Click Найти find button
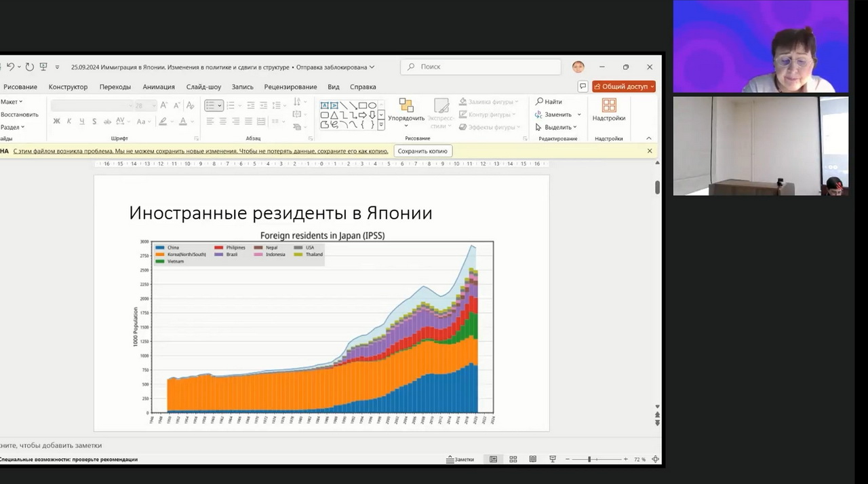 point(549,102)
